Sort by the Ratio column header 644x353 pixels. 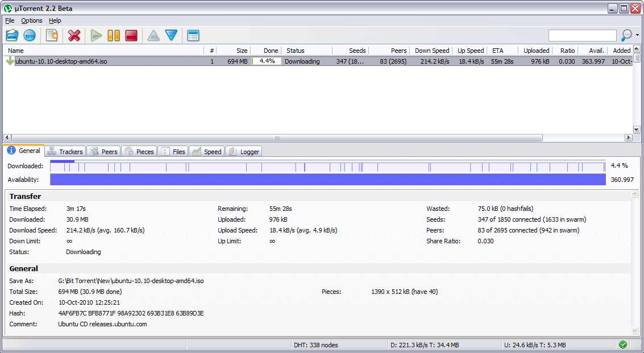[x=565, y=51]
